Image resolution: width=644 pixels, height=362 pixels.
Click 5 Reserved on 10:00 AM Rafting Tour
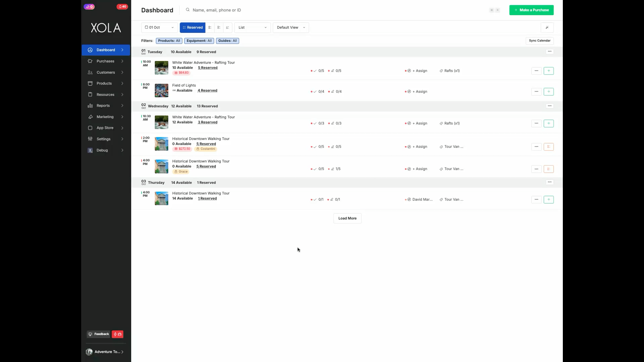pos(208,68)
